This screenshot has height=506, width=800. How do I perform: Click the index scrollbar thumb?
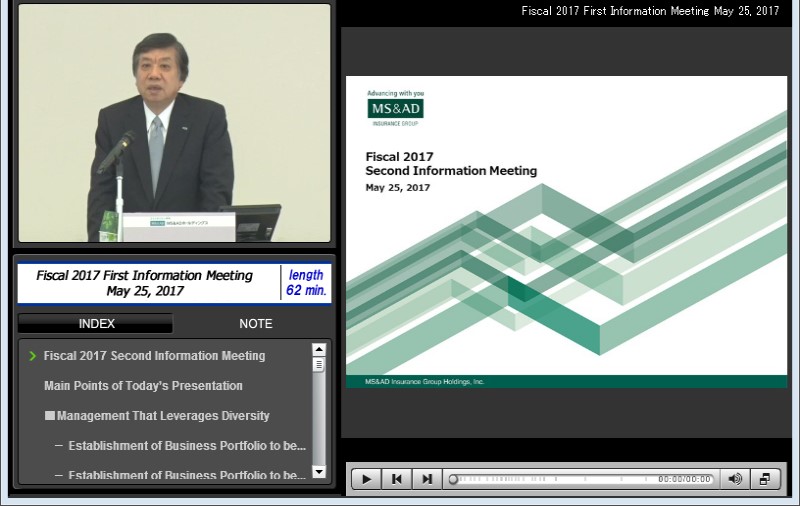pos(319,365)
